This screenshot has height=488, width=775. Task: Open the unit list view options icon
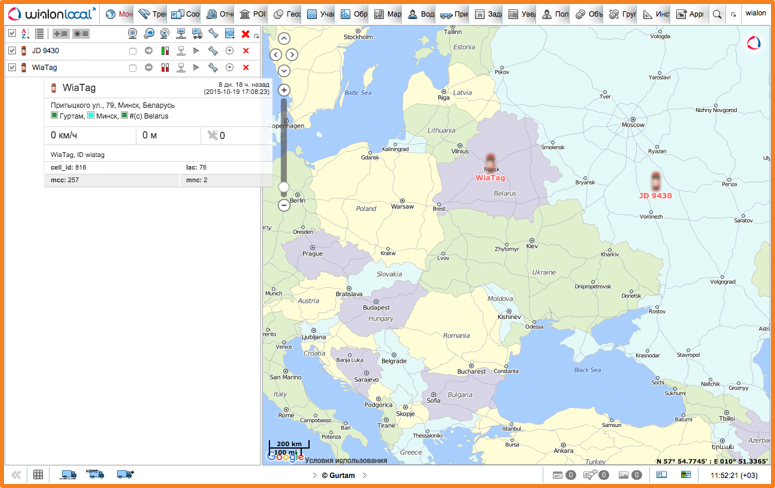[x=39, y=34]
